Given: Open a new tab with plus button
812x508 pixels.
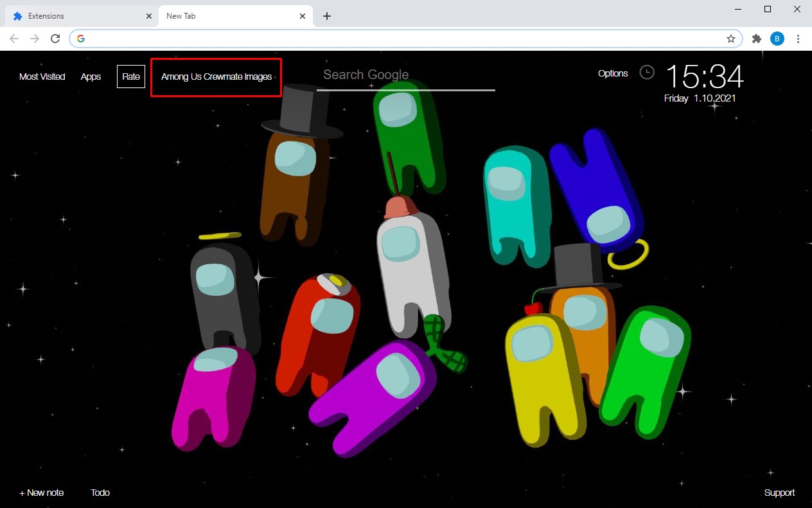Looking at the screenshot, I should pos(327,16).
